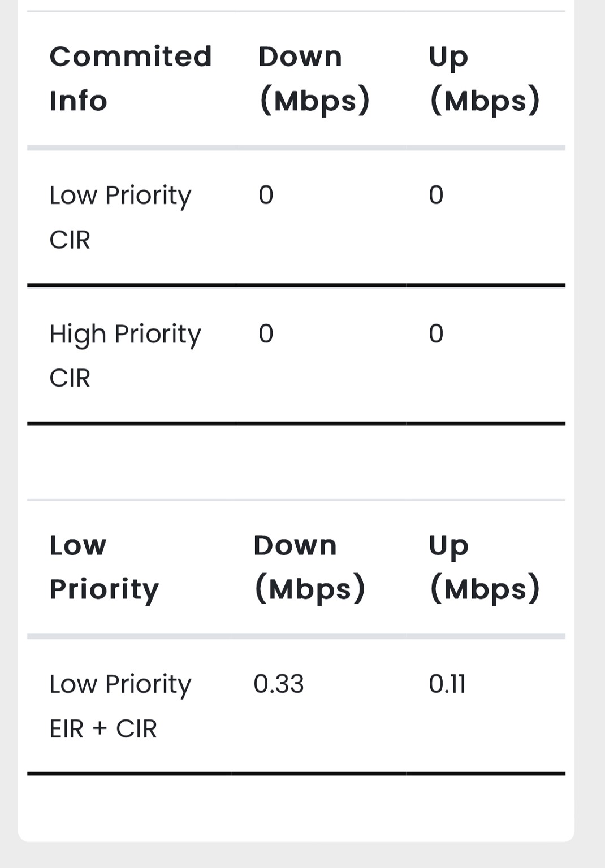Click the word CIR under Low Priority
The height and width of the screenshot is (868, 605).
(70, 240)
